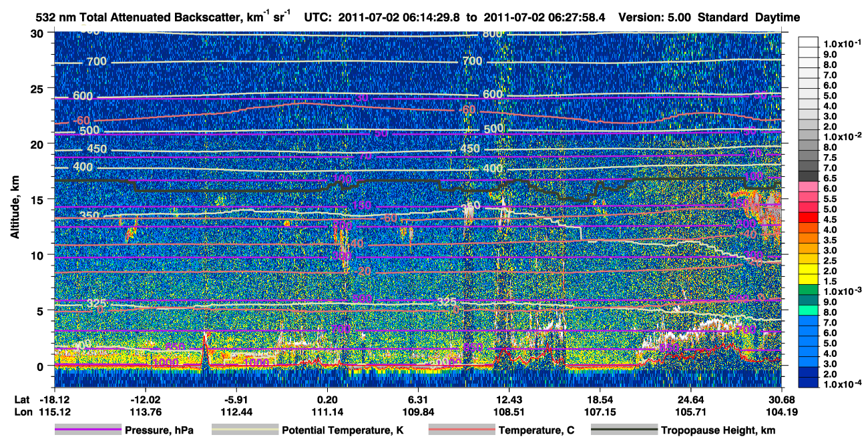Image resolution: width=868 pixels, height=445 pixels.
Task: Click the longitude value '108.51'
Action: tap(509, 412)
